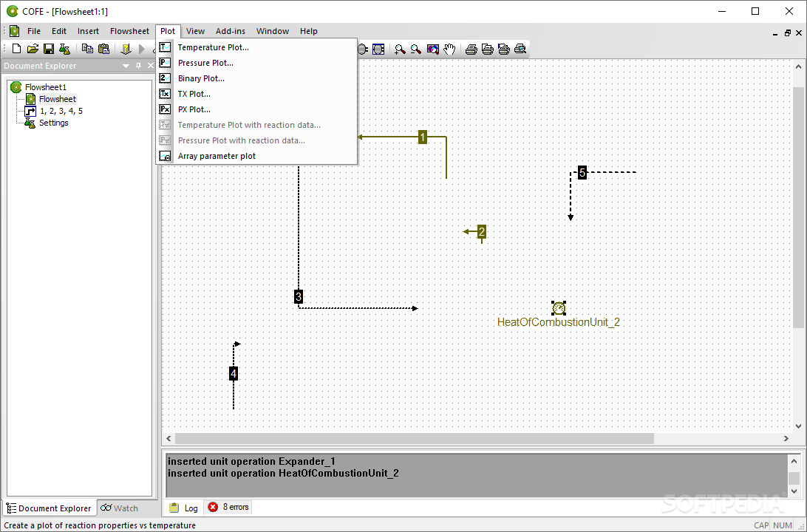Screen dimensions: 807x532
Task: Select streams 1, 2, 3, 4, 5 node
Action: [x=61, y=111]
